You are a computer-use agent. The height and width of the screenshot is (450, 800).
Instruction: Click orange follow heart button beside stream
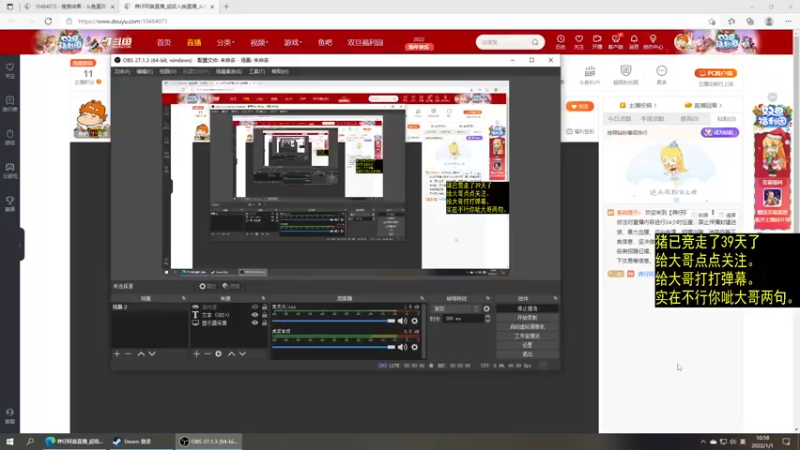(x=580, y=106)
